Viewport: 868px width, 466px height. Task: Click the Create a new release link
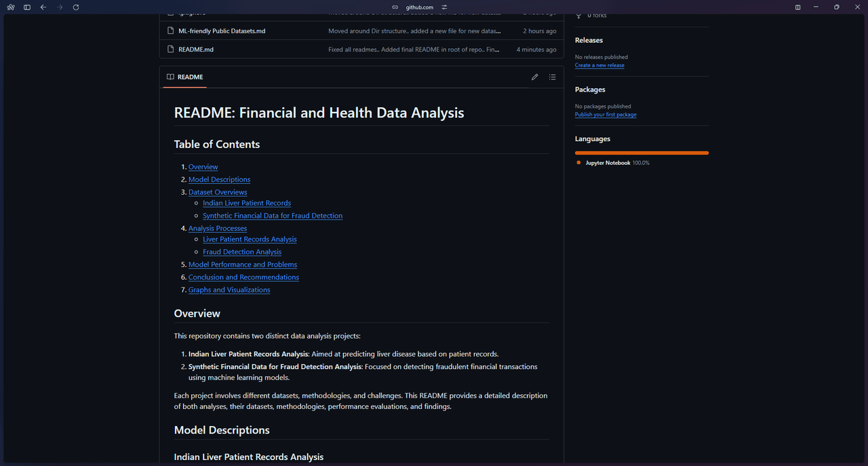599,65
